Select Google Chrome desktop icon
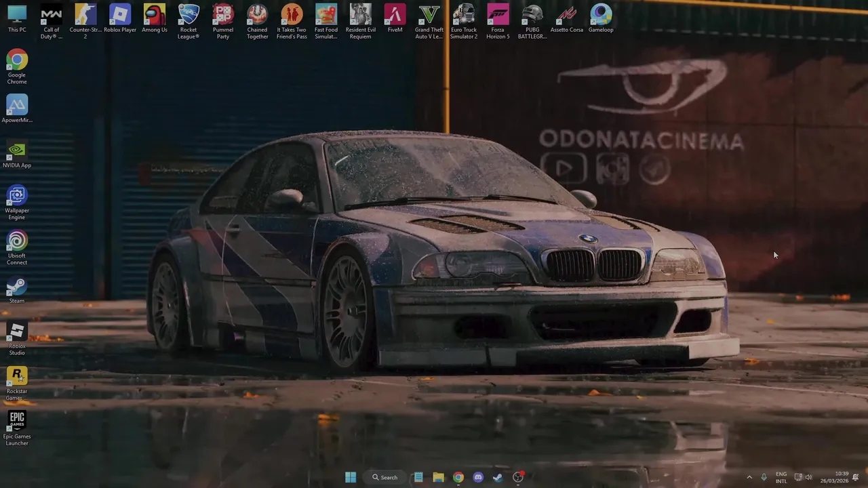This screenshot has width=868, height=488. point(17,67)
